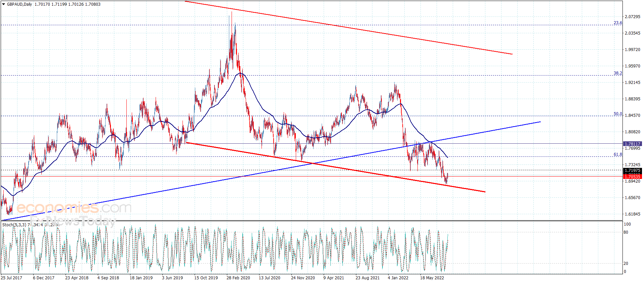Image resolution: width=644 pixels, height=282 pixels.
Task: Click the 18 May 2022 date label
Action: click(x=432, y=278)
